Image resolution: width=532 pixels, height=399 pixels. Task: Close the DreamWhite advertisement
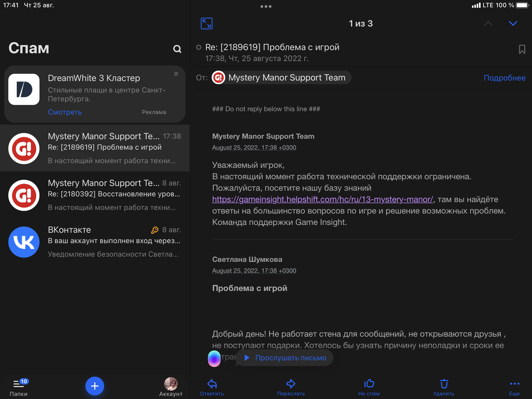(176, 74)
